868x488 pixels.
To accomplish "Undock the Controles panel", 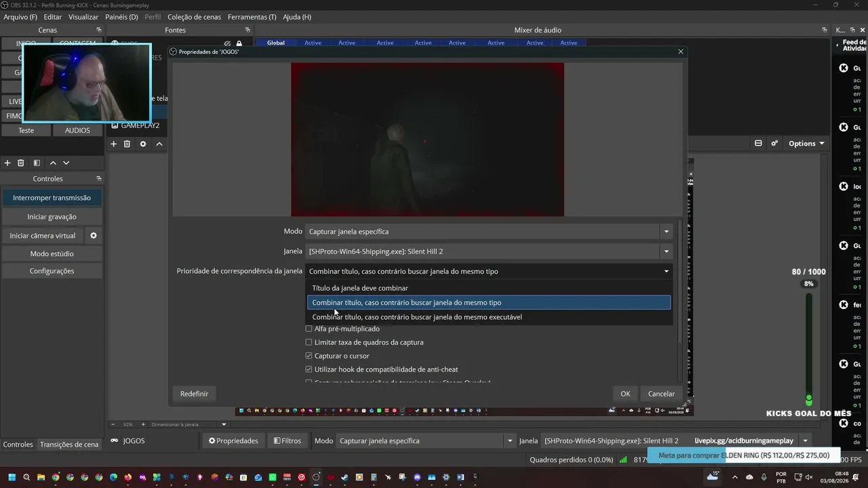I will coord(99,178).
